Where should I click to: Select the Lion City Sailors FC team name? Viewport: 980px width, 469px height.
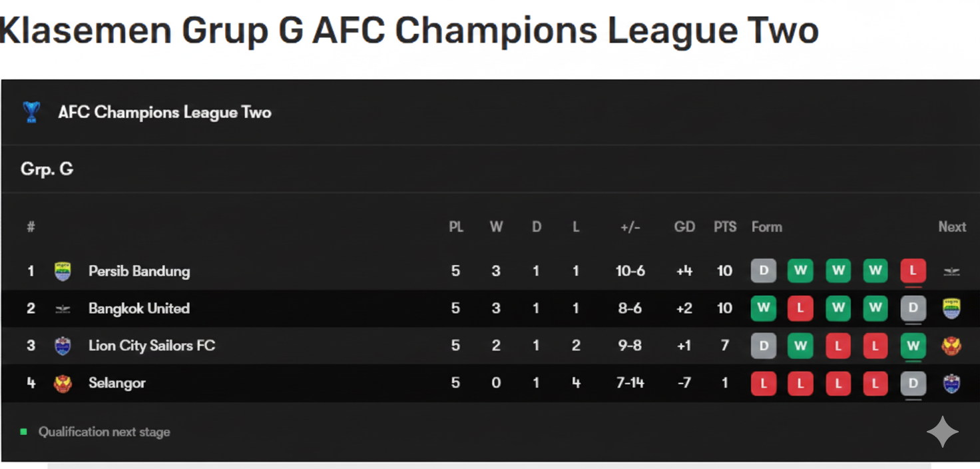pos(151,346)
